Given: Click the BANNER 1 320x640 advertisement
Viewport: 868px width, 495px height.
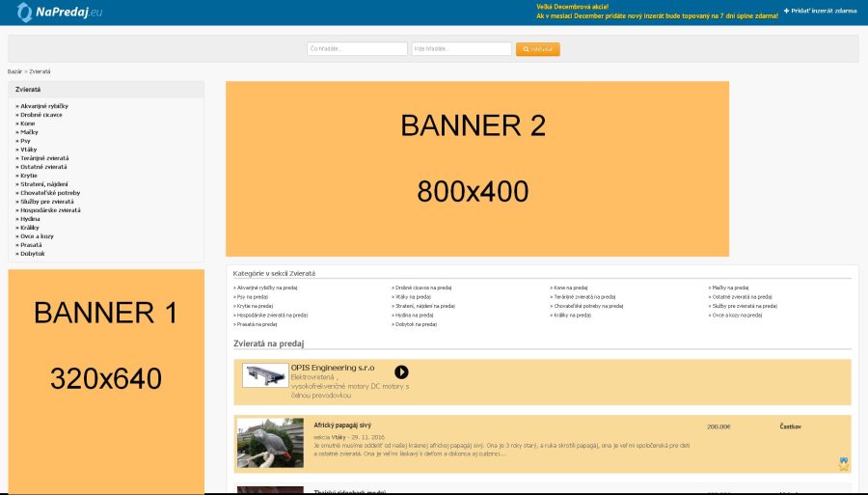Looking at the screenshot, I should (x=106, y=381).
